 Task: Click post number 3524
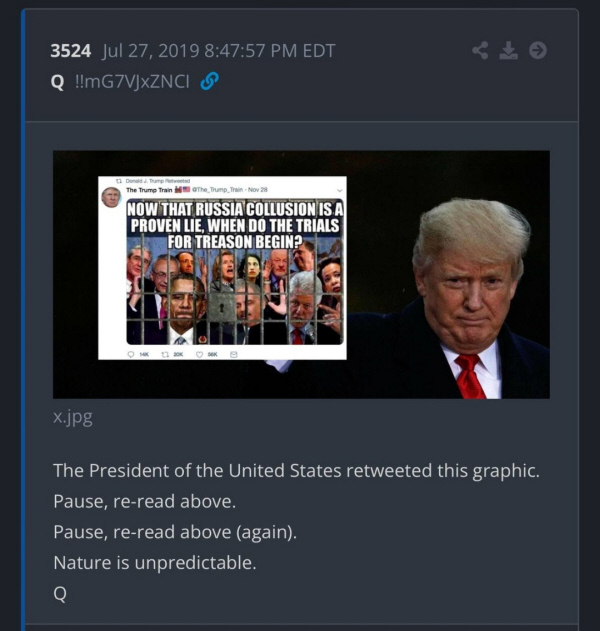70,51
